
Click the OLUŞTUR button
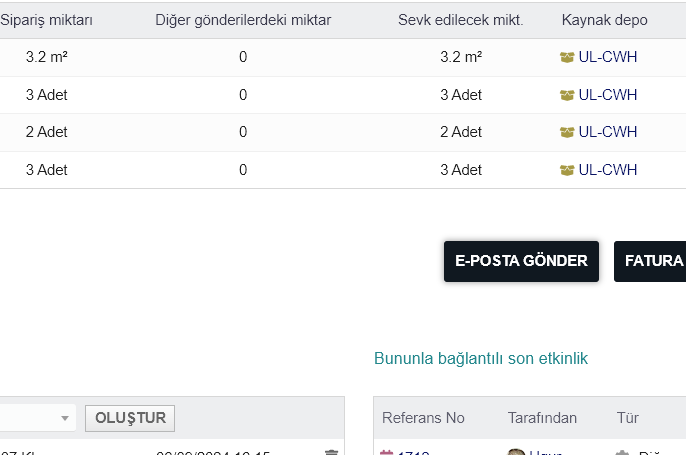pyautogui.click(x=130, y=418)
